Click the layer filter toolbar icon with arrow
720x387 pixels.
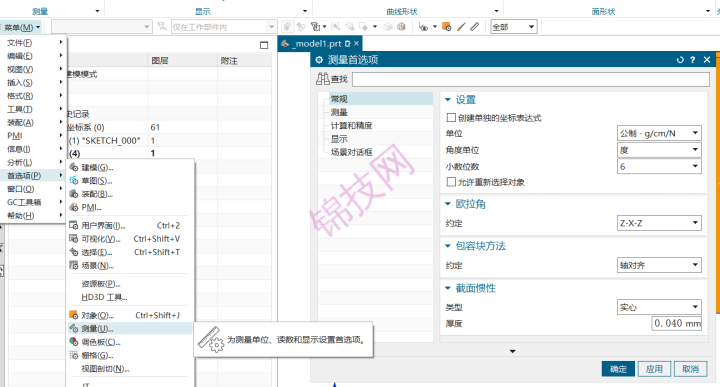point(318,27)
